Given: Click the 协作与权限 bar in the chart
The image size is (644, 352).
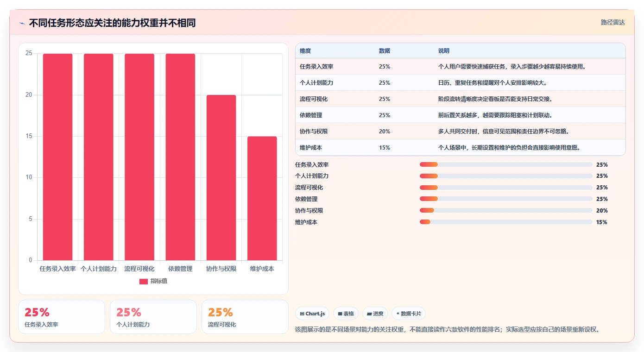Looking at the screenshot, I should point(221,177).
